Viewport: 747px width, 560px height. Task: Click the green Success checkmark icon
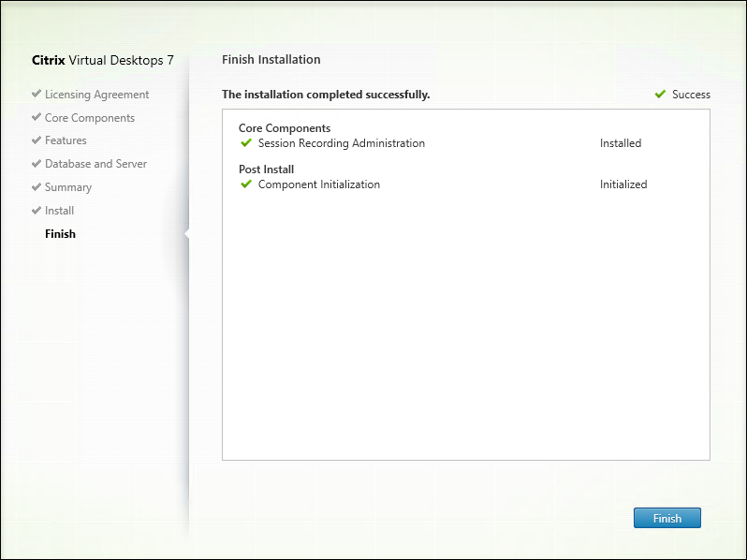661,94
